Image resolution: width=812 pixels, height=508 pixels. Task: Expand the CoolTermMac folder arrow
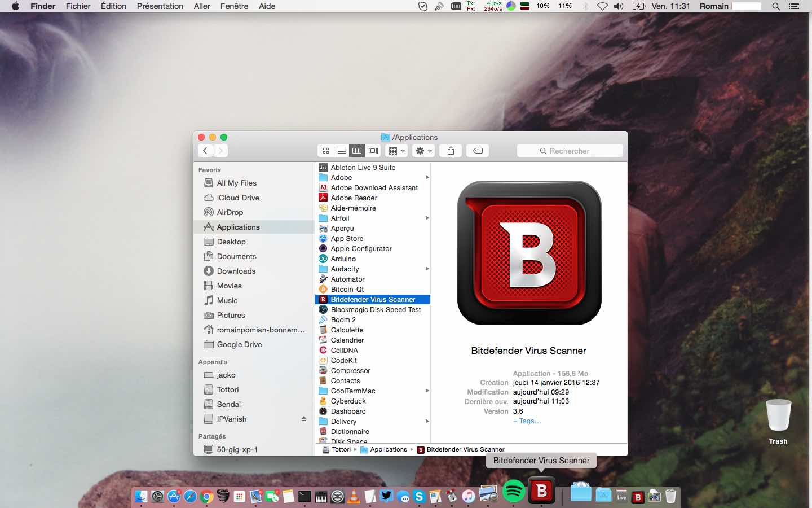427,391
